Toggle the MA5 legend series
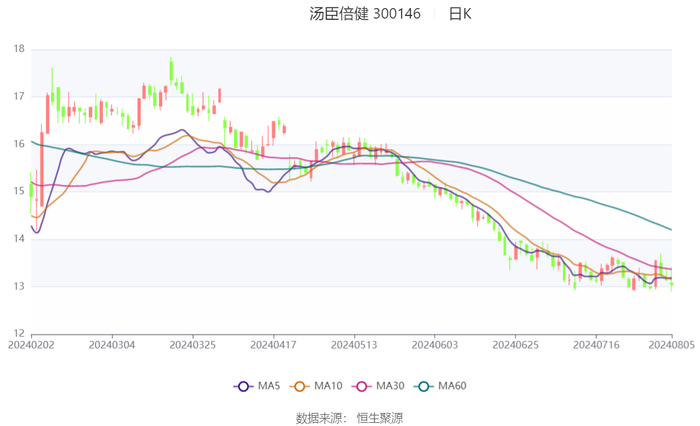700x426 pixels. [257, 386]
